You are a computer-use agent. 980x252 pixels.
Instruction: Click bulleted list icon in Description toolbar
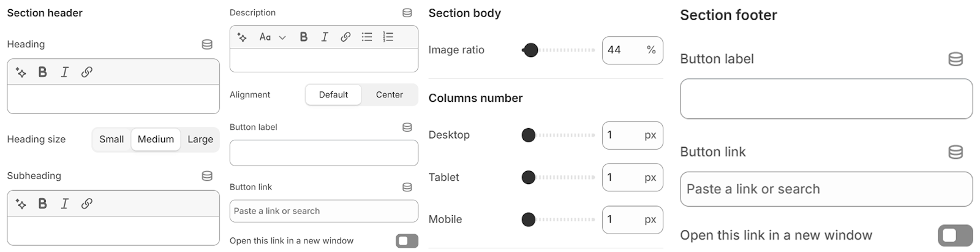coord(367,37)
